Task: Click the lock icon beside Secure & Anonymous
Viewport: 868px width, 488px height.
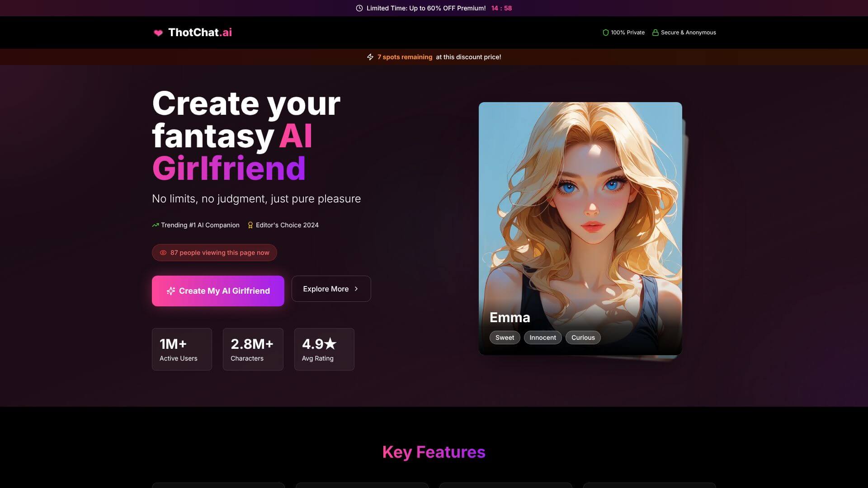Action: coord(655,32)
